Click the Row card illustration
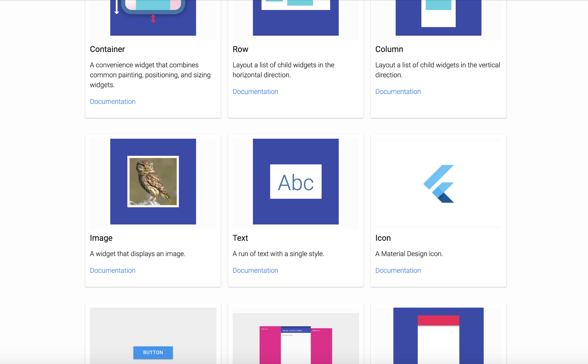This screenshot has width=588, height=364. coord(296,18)
